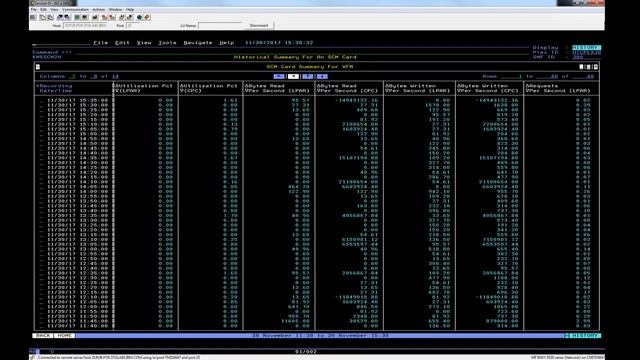Click the LU Name field

[x=220, y=25]
